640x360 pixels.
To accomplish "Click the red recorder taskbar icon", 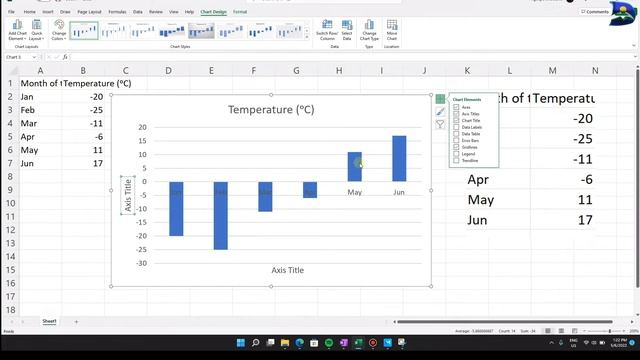I will click(x=373, y=343).
